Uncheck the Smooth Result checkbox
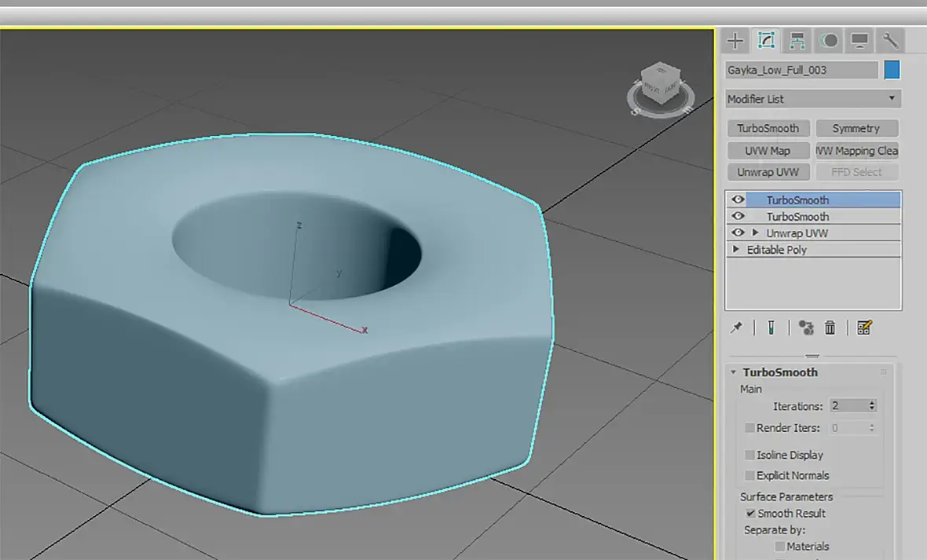This screenshot has width=927, height=560. pyautogui.click(x=750, y=514)
